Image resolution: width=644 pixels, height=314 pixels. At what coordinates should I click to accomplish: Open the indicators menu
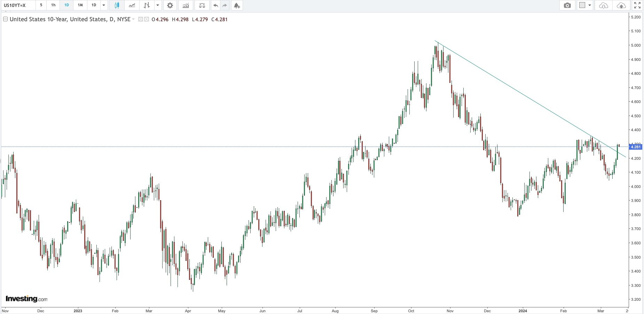coord(186,5)
